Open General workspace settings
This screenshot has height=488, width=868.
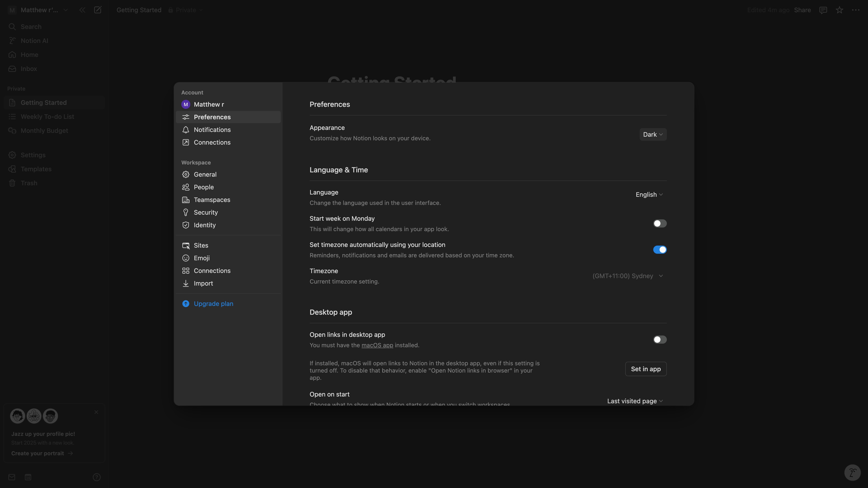coord(228,174)
